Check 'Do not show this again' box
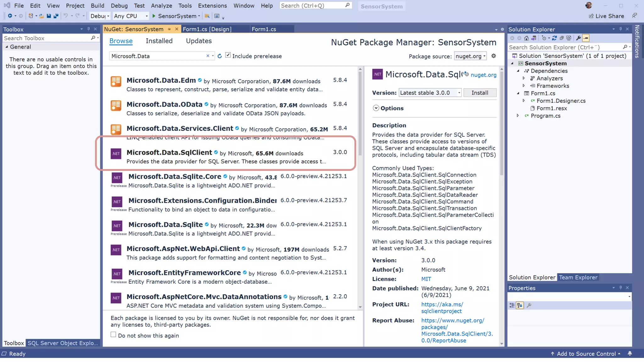The image size is (644, 362). point(114,335)
